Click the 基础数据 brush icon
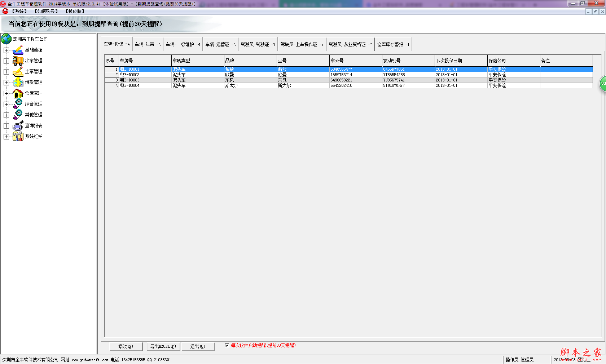The height and width of the screenshot is (364, 606). [18, 50]
